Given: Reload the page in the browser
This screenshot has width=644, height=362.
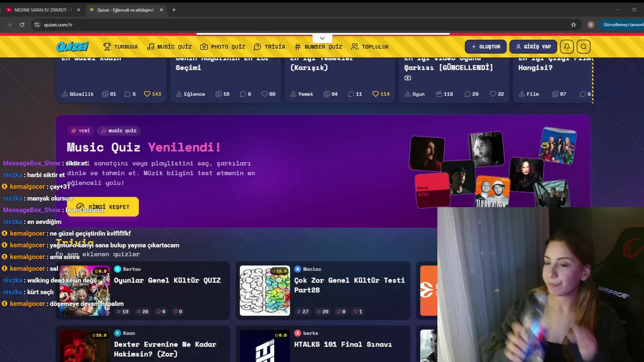Looking at the screenshot, I should click(x=22, y=25).
